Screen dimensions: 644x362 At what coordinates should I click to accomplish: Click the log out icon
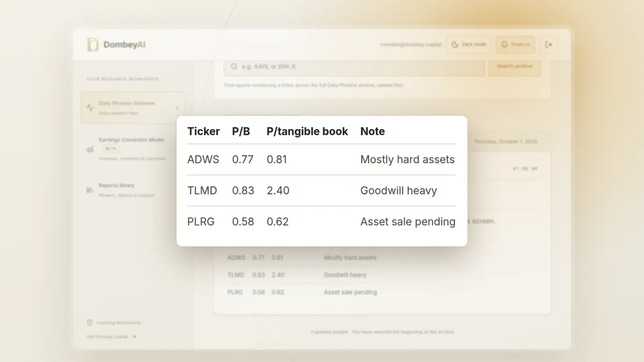pos(549,45)
